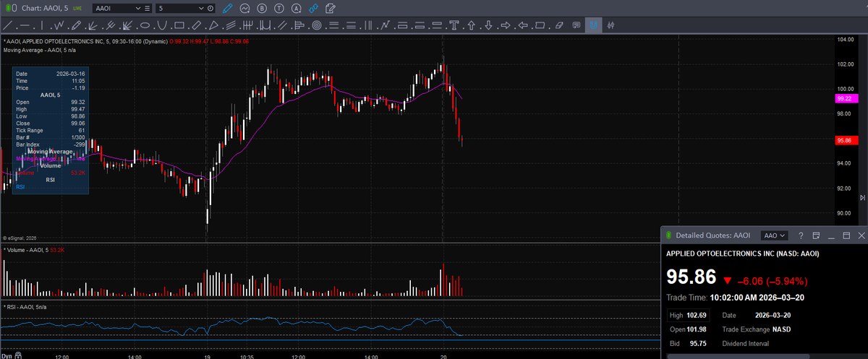
Task: Click the collapse arrow at chart right edge
Action: tap(861, 197)
